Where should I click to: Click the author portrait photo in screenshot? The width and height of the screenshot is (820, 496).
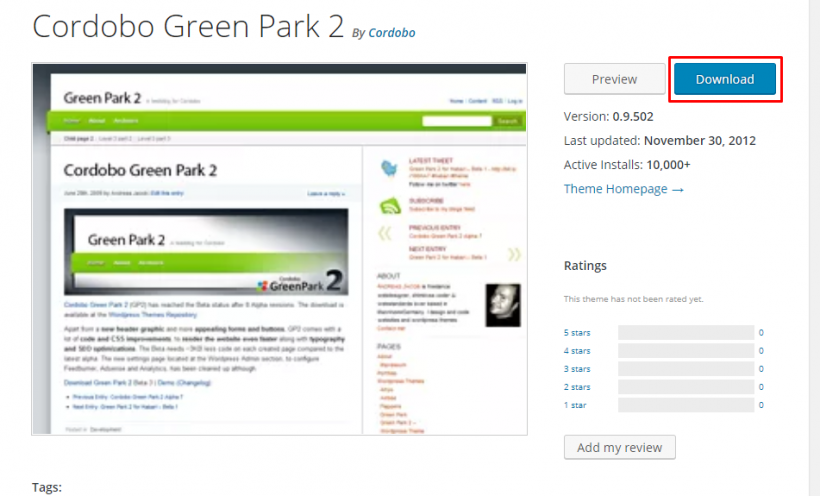click(503, 305)
